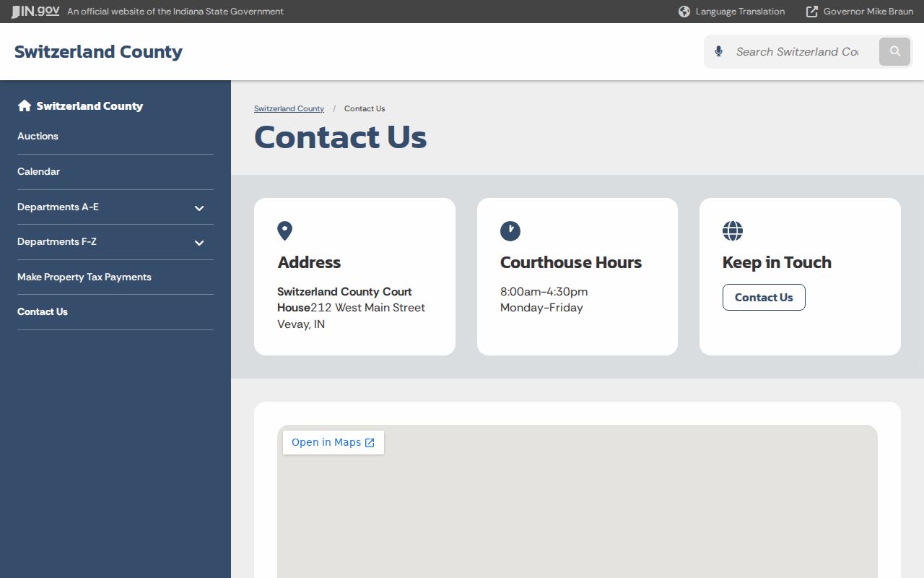Click the microphone voice search icon
924x578 pixels.
point(718,51)
